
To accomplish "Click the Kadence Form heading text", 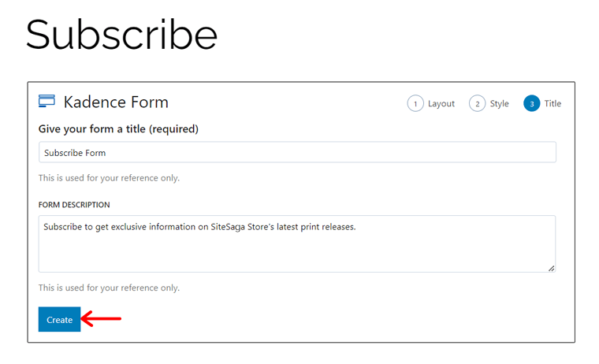I will 116,102.
